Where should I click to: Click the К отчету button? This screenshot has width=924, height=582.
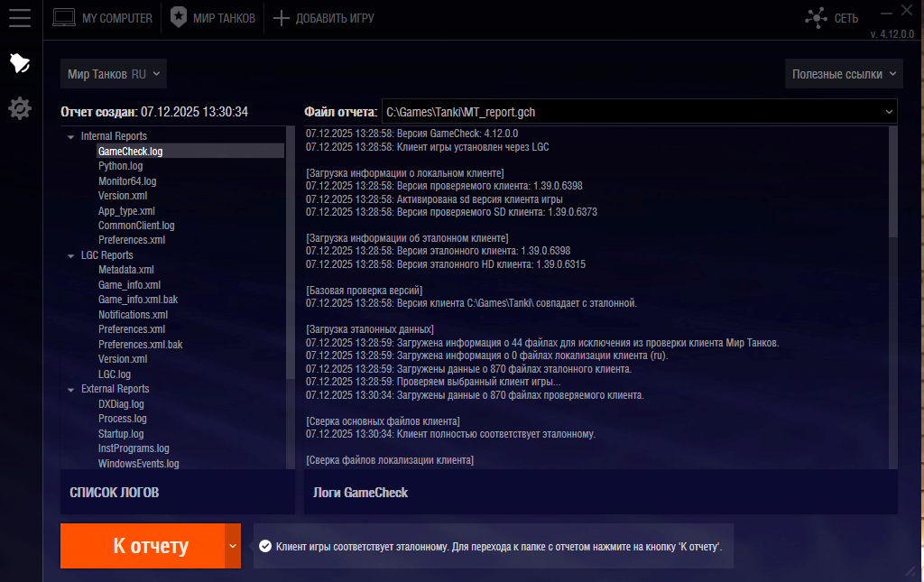click(x=143, y=546)
